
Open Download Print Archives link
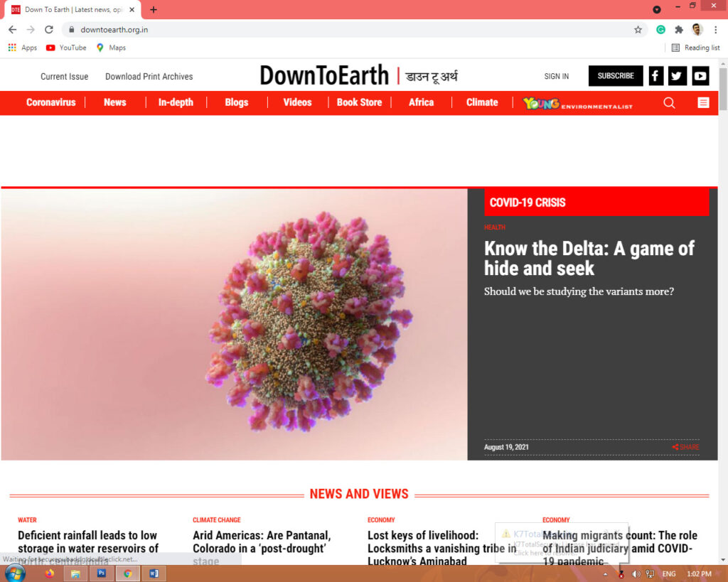click(x=149, y=77)
